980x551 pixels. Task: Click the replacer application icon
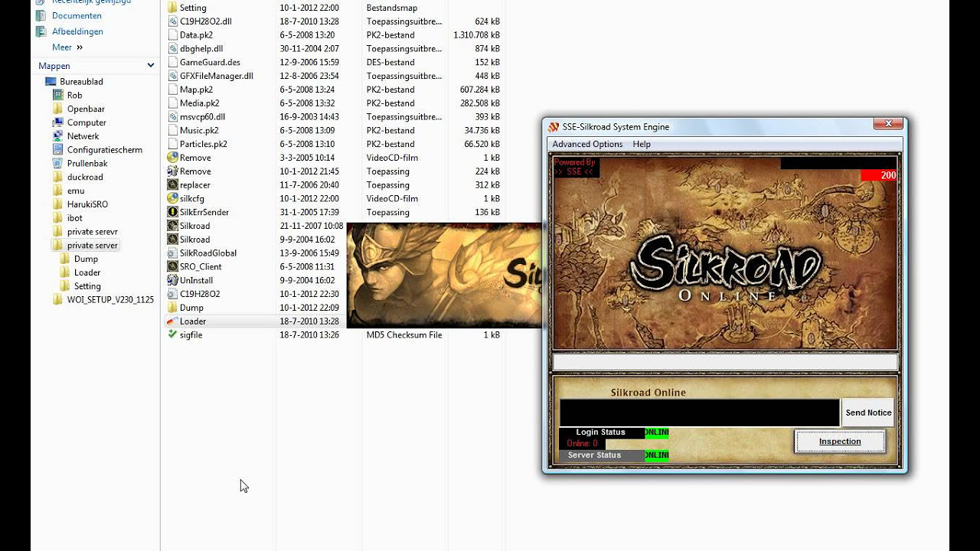click(x=172, y=185)
